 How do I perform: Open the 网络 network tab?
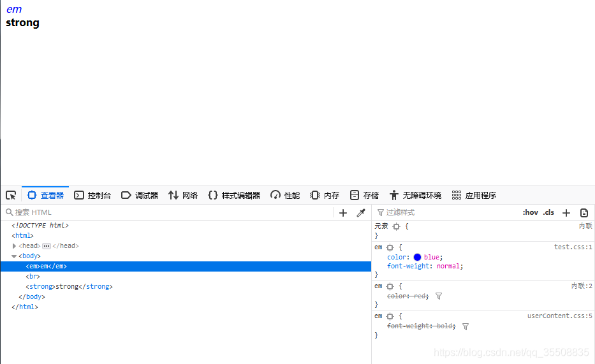(x=183, y=195)
